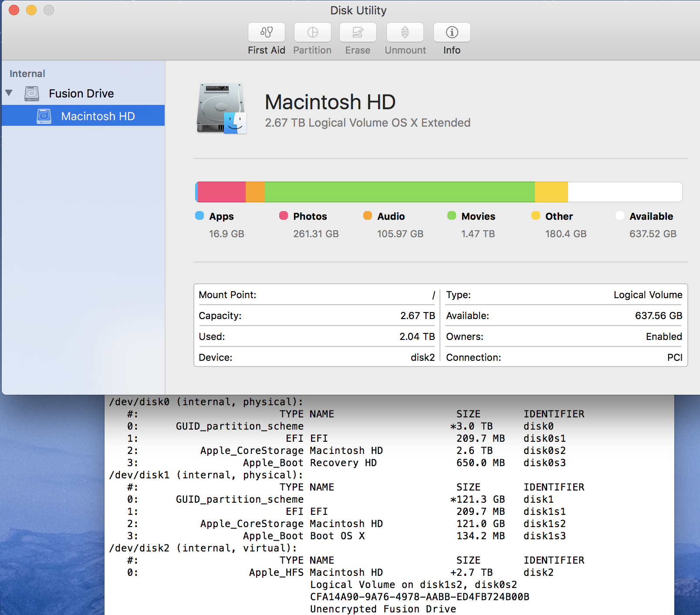Click the green Movies segment in usage bar

400,192
